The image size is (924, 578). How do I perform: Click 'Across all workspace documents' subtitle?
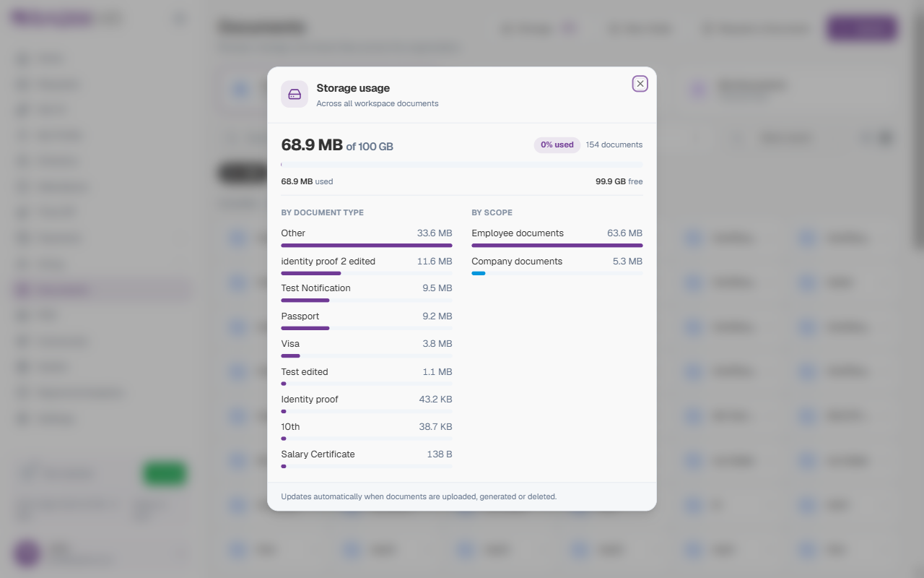click(378, 103)
